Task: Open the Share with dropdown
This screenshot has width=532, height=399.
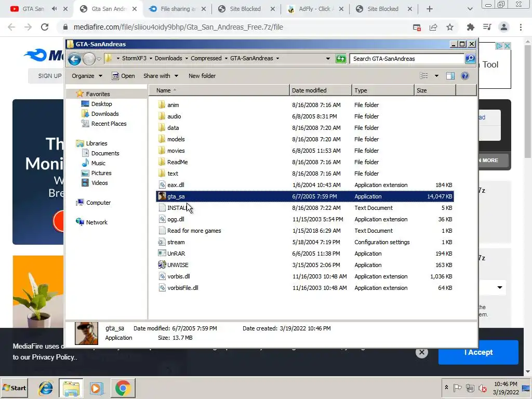Action: (161, 76)
